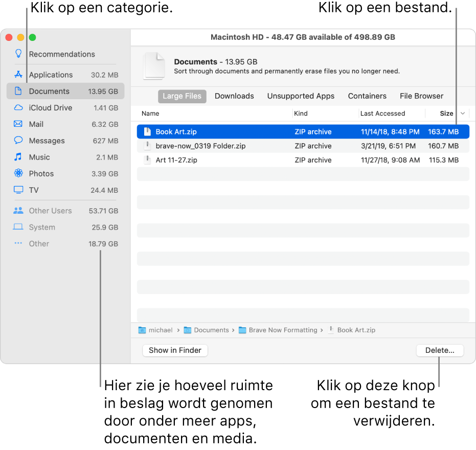The image size is (476, 450).
Task: Click the Photos flower icon
Action: pos(18,173)
